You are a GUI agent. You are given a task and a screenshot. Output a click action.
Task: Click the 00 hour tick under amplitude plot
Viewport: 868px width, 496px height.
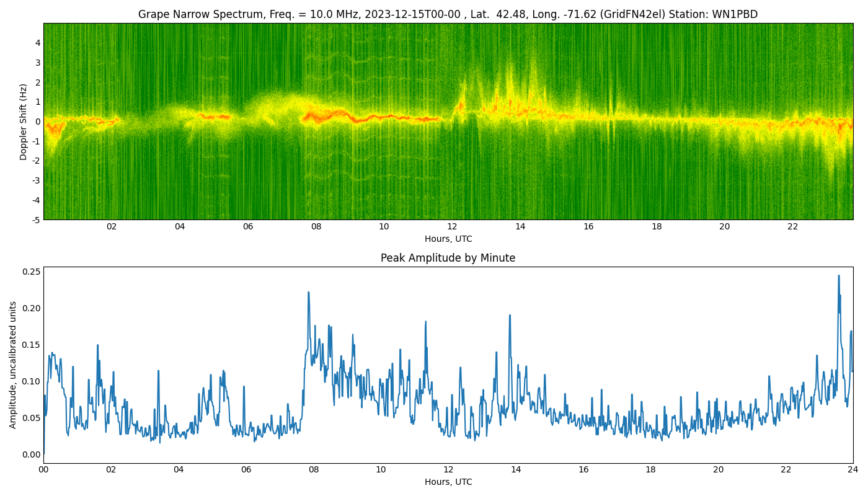(x=43, y=470)
